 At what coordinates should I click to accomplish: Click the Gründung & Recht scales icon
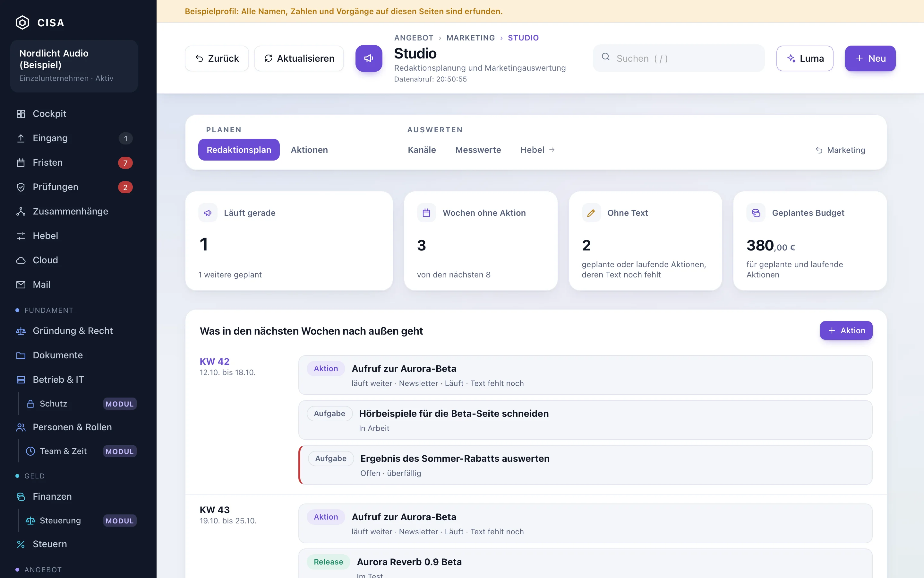point(21,331)
